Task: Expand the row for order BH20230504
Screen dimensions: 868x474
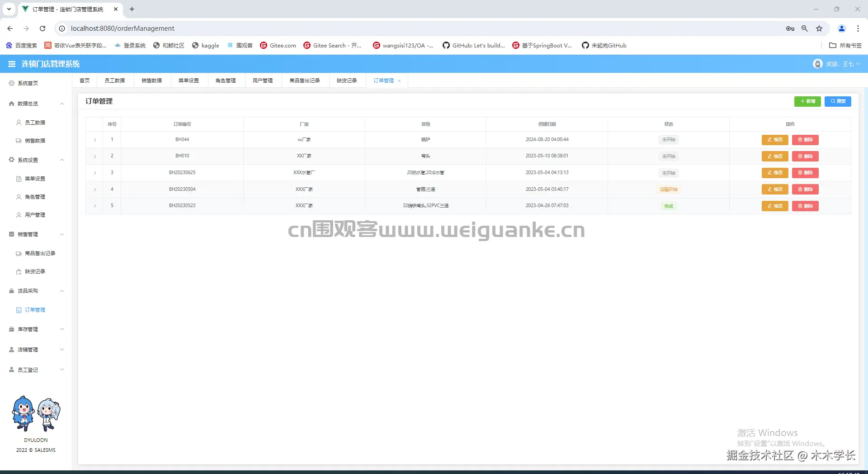Action: tap(95, 190)
